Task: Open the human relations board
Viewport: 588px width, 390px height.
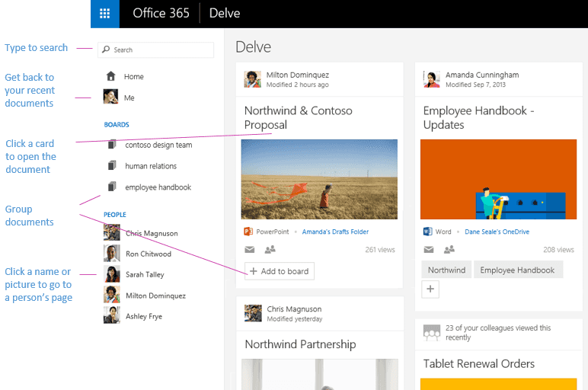Action: click(x=151, y=166)
